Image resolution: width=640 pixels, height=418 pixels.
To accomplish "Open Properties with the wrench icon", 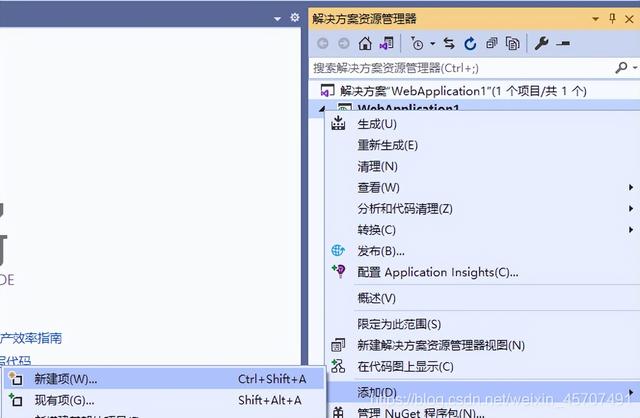I will tap(541, 43).
